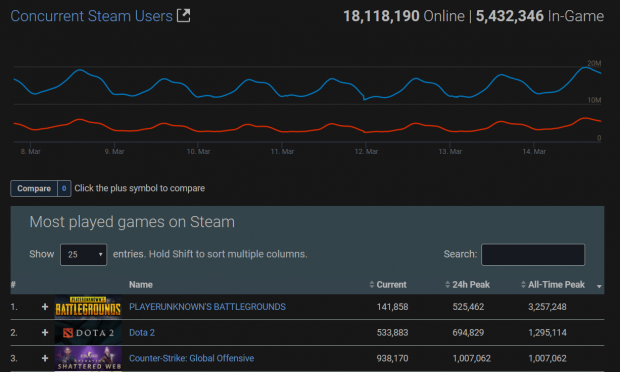Image resolution: width=620 pixels, height=372 pixels.
Task: Open the Dota 2 game link
Action: click(142, 332)
